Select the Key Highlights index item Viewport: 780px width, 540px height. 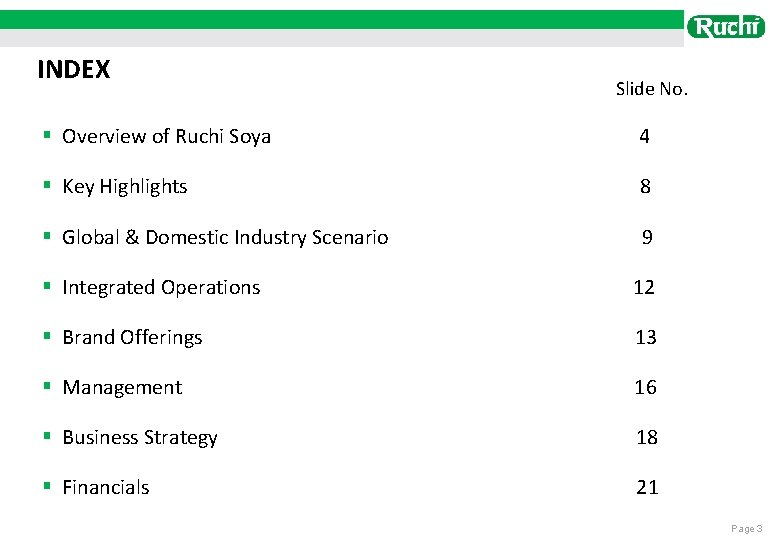pos(124,187)
